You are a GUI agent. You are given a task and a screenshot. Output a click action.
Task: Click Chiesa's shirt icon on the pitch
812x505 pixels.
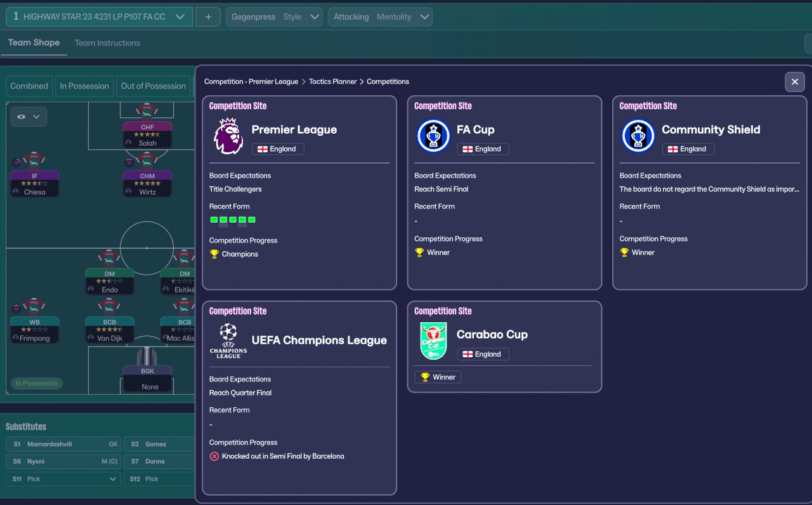point(34,161)
